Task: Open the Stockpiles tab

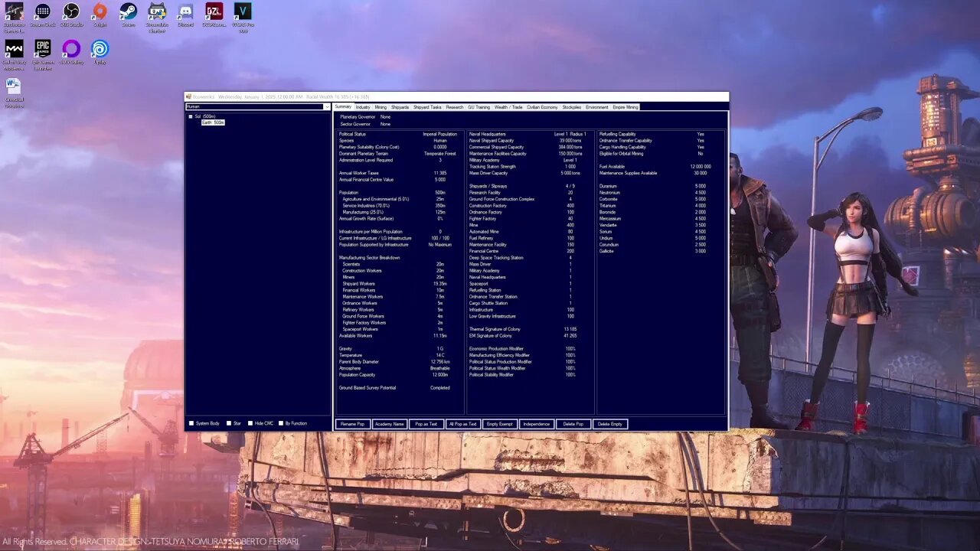Action: (572, 107)
